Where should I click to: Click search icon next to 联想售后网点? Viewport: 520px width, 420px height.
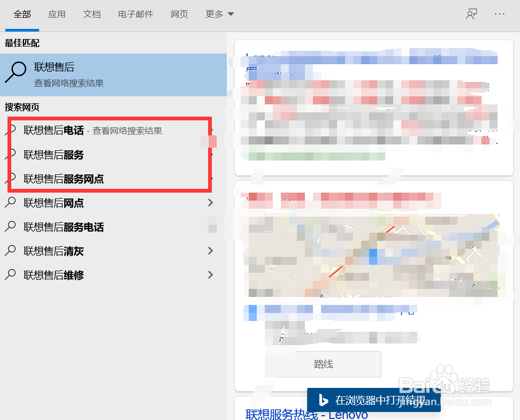point(10,202)
